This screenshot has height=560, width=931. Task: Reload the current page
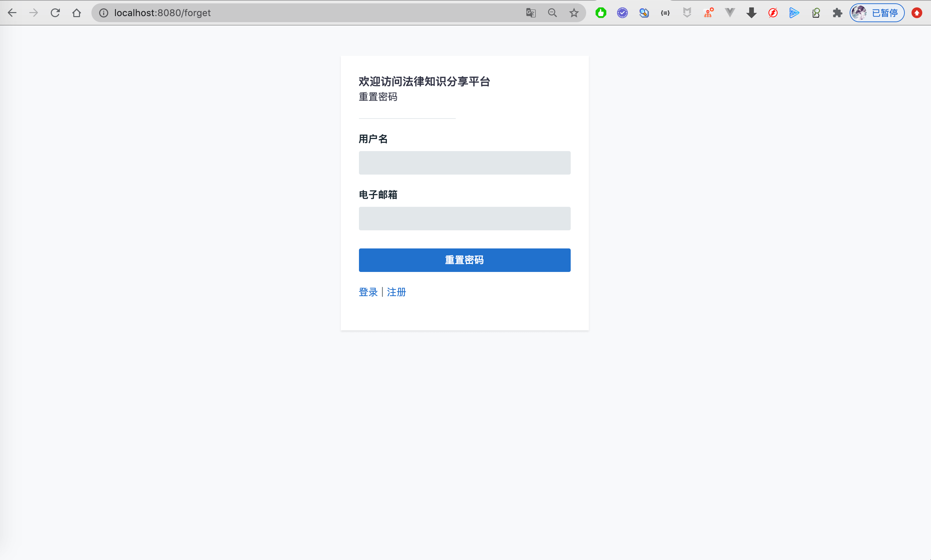tap(55, 13)
